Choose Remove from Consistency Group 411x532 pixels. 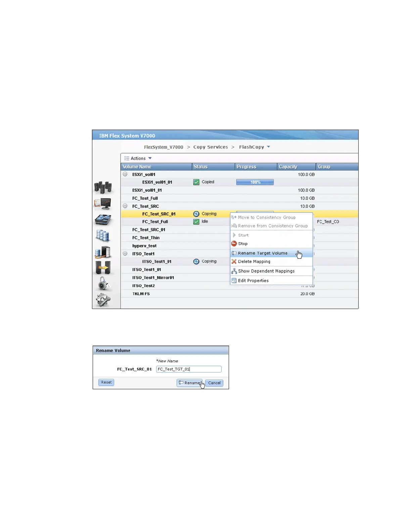coord(271,226)
